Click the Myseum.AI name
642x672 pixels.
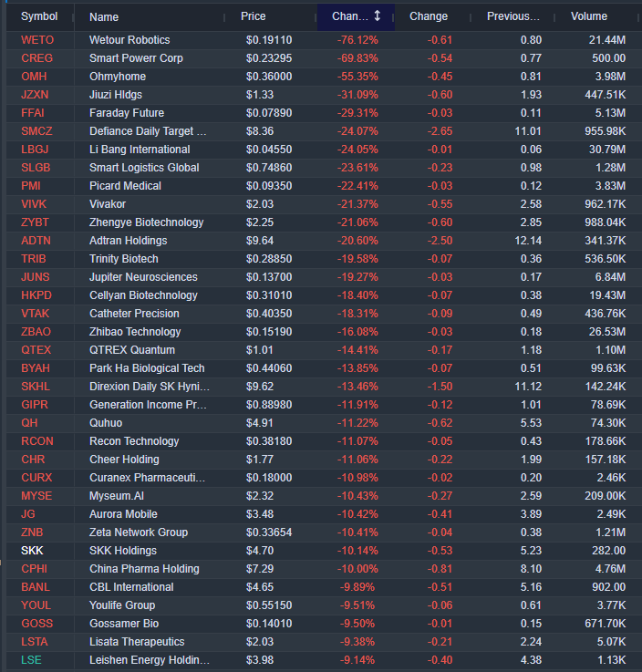click(116, 496)
